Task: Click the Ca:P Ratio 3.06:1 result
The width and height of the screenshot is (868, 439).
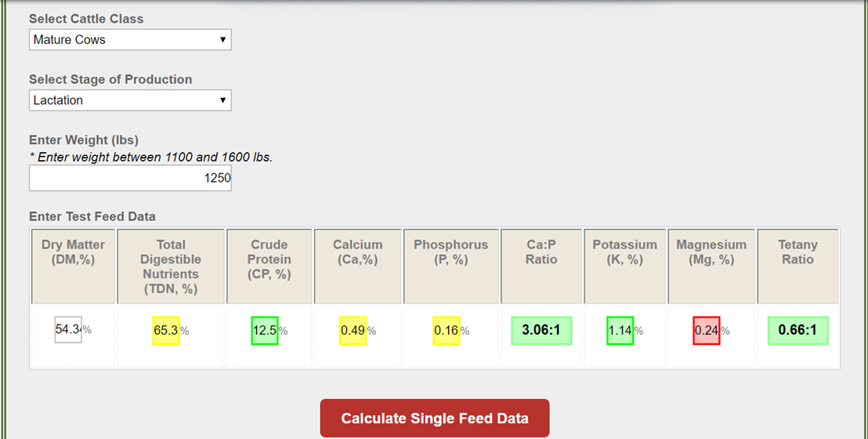Action: [541, 330]
